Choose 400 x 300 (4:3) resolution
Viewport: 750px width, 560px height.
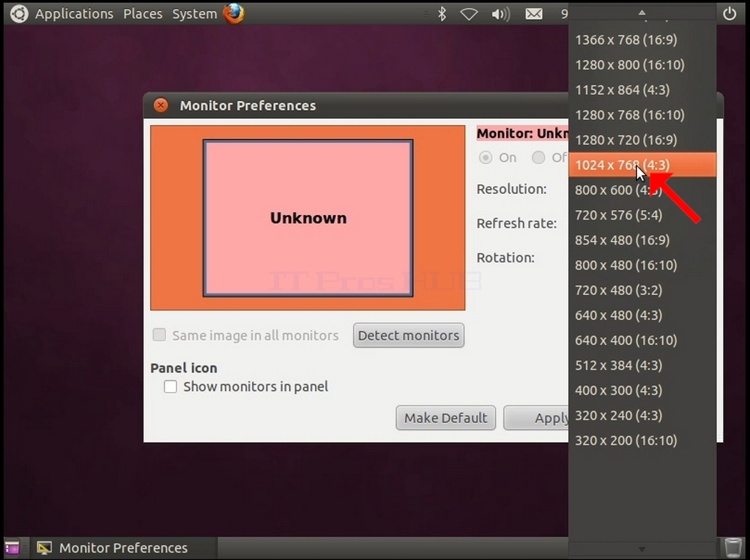[642, 390]
